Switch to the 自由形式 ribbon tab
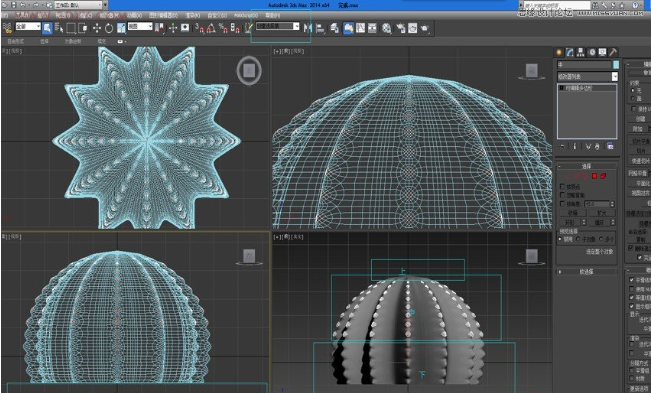This screenshot has width=651, height=393. point(16,41)
